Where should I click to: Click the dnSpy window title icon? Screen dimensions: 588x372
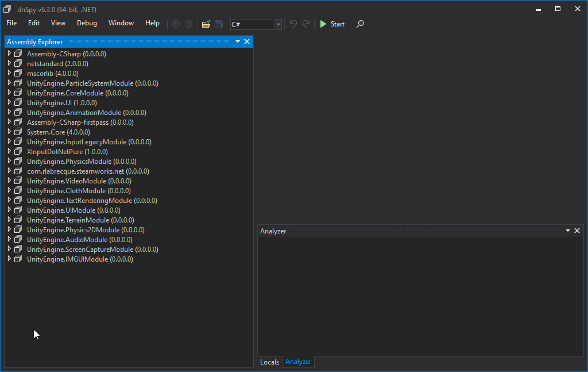tap(7, 9)
